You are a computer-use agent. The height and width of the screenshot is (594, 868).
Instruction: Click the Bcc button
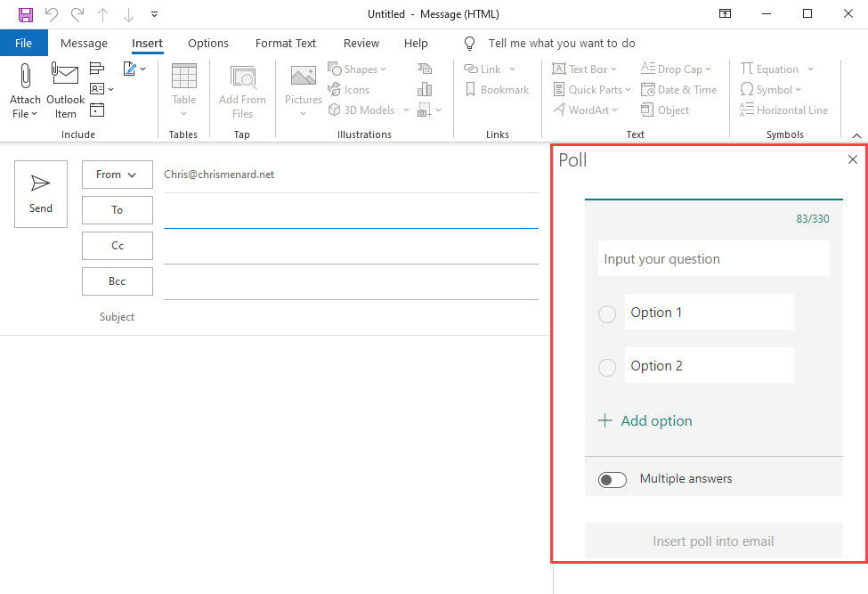point(118,281)
